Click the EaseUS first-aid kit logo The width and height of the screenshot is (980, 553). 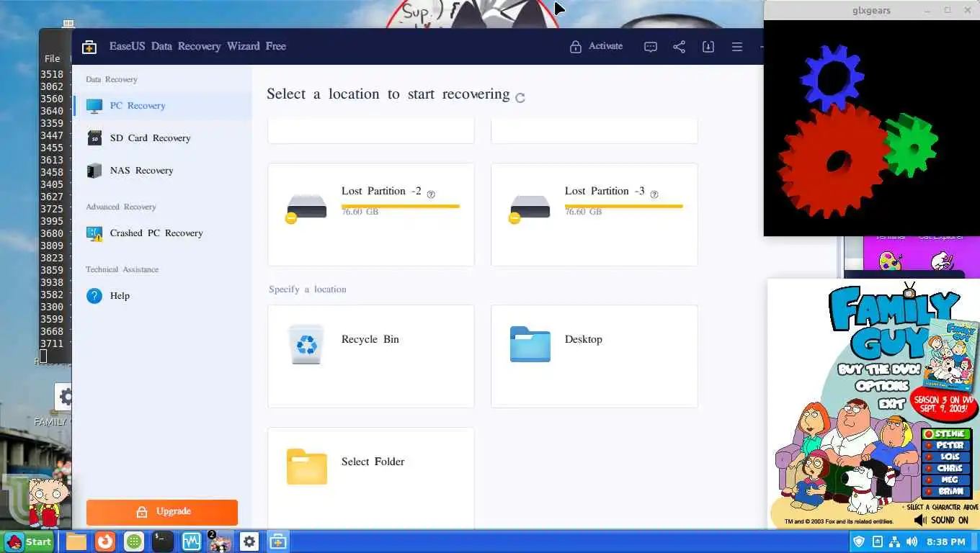point(89,47)
